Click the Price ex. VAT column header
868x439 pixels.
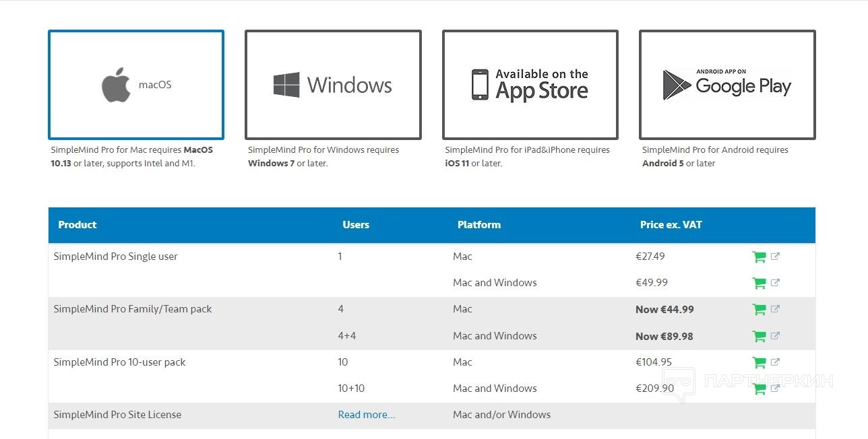(x=671, y=225)
